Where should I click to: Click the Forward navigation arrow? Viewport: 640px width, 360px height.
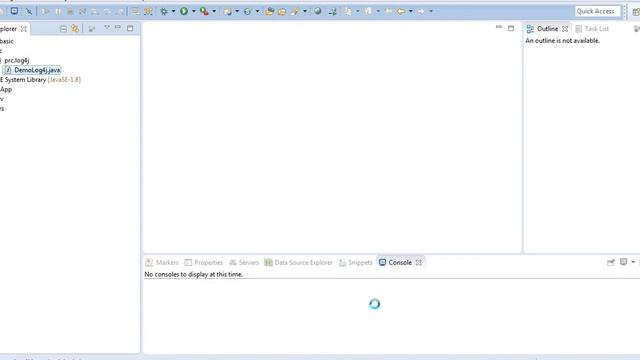421,11
